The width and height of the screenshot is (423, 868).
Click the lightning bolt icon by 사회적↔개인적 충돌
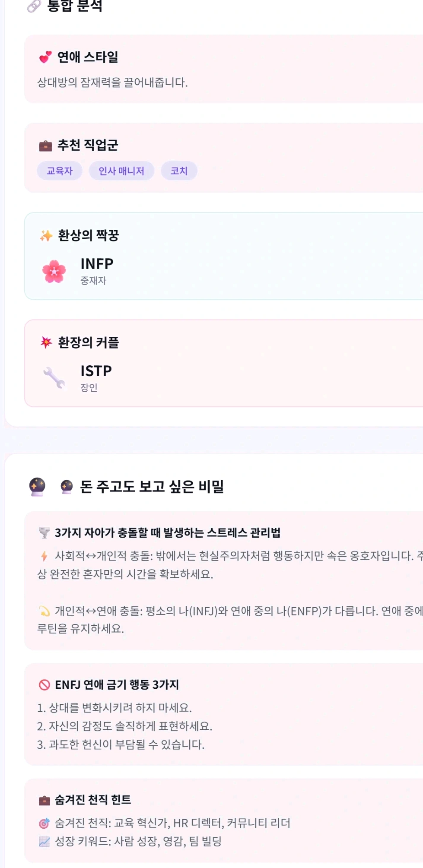click(44, 556)
